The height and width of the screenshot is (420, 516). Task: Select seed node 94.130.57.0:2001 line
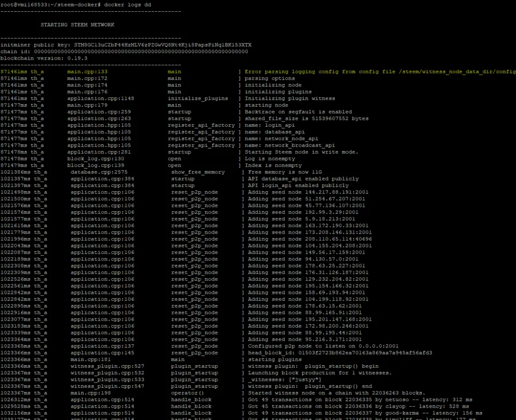point(303,259)
